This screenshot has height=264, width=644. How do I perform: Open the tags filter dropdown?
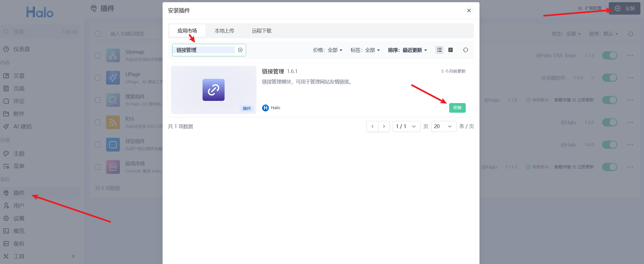tap(365, 50)
